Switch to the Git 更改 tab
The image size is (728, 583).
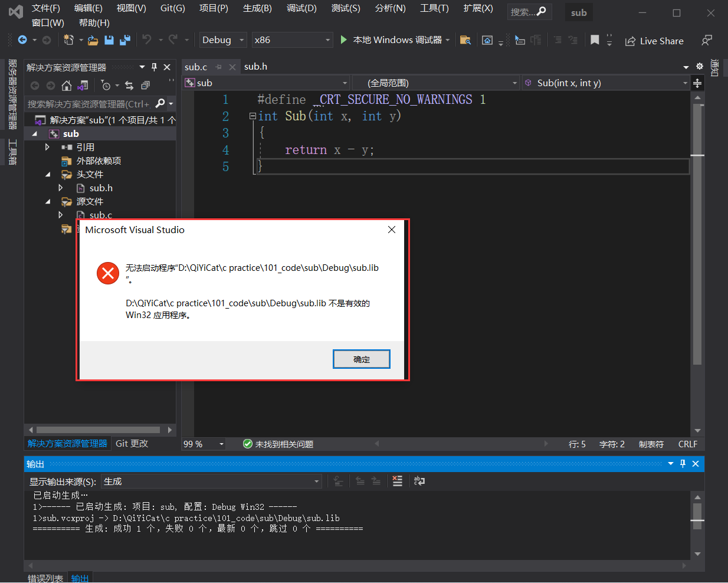[x=132, y=443]
